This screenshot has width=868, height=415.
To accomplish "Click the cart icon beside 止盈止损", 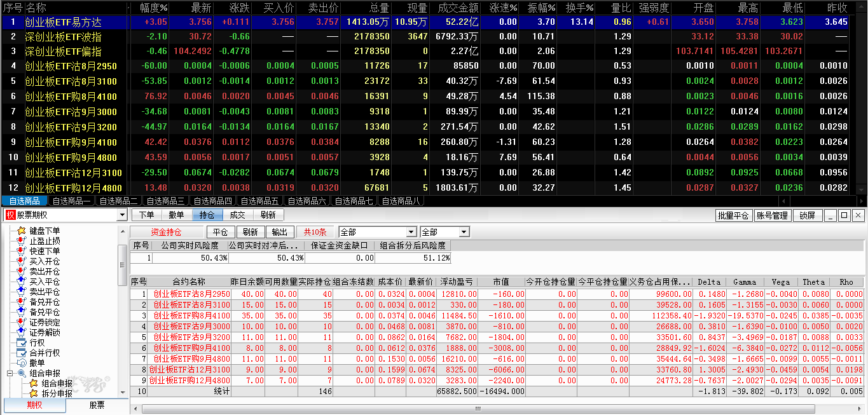I will pos(22,241).
